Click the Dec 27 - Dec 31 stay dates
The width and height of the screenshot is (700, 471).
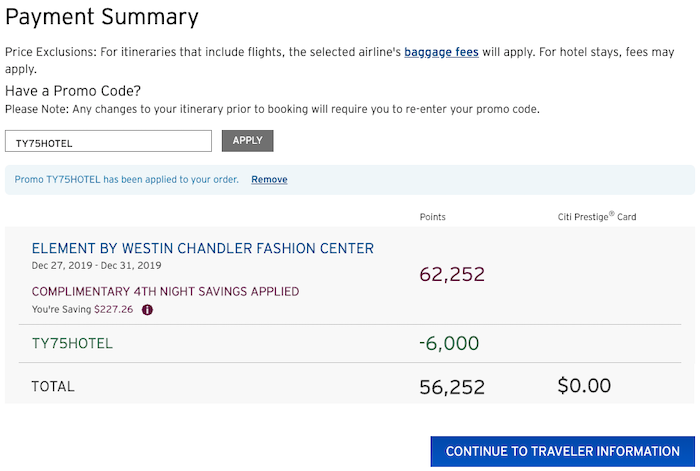point(96,266)
